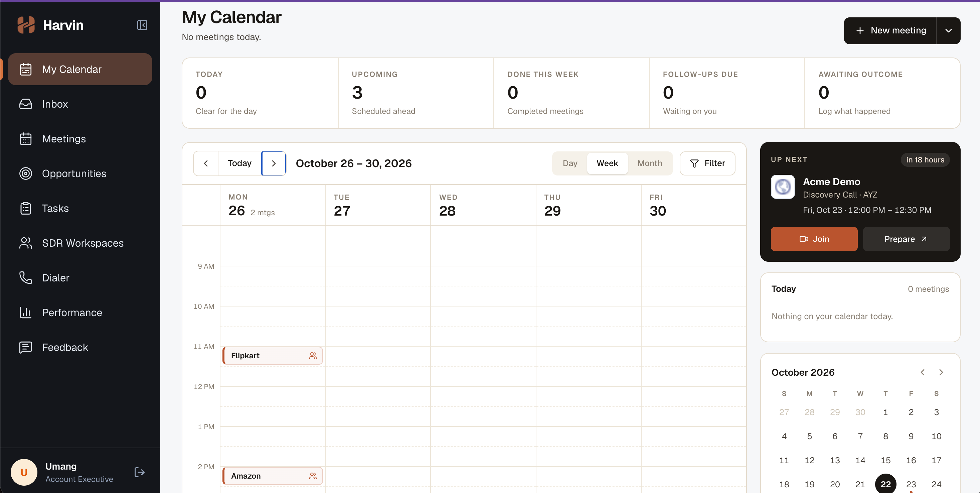Go to Meetings page
980x493 pixels.
80,139
